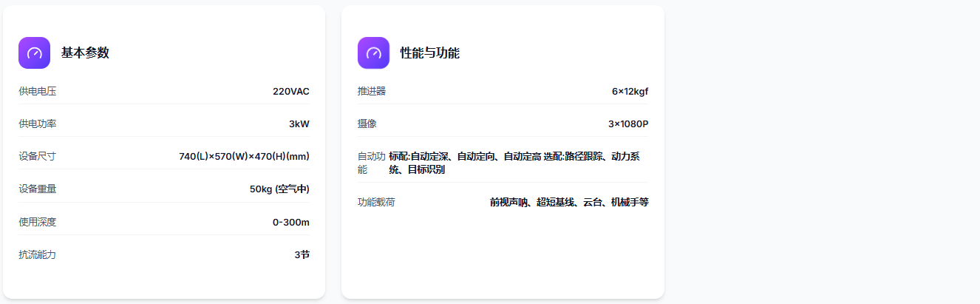Click the 3×1080P camera value

pyautogui.click(x=627, y=124)
